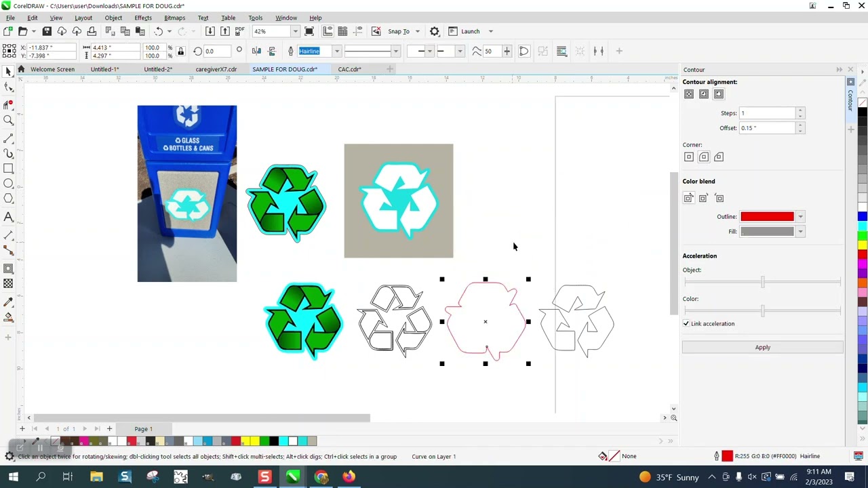Switch to caregiverX7.cdr tab

tap(216, 69)
